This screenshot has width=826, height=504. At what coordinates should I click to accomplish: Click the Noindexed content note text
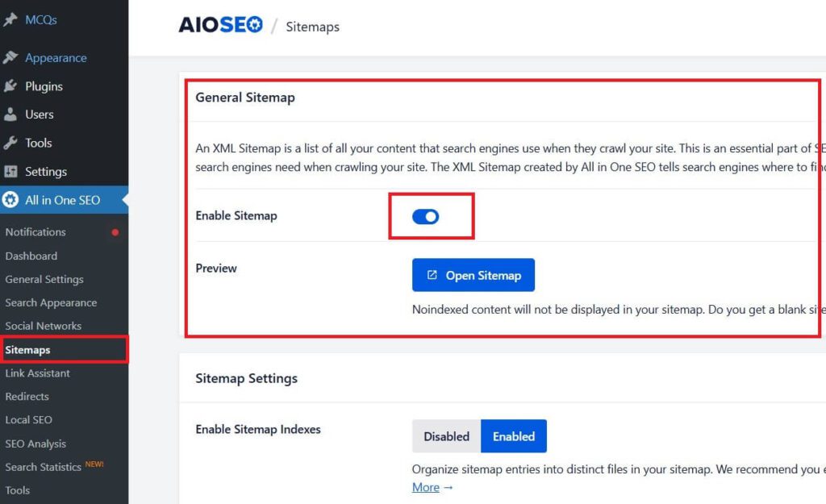click(619, 309)
